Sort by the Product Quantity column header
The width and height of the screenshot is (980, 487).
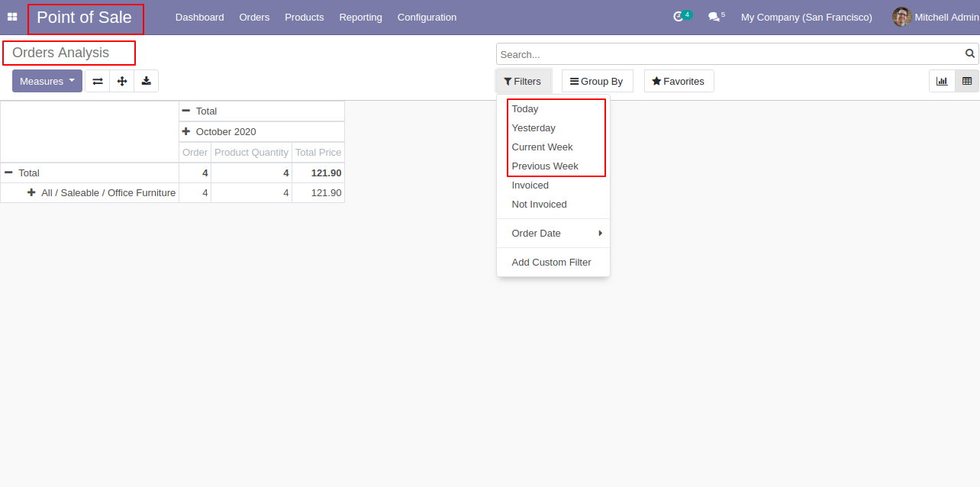coord(252,153)
